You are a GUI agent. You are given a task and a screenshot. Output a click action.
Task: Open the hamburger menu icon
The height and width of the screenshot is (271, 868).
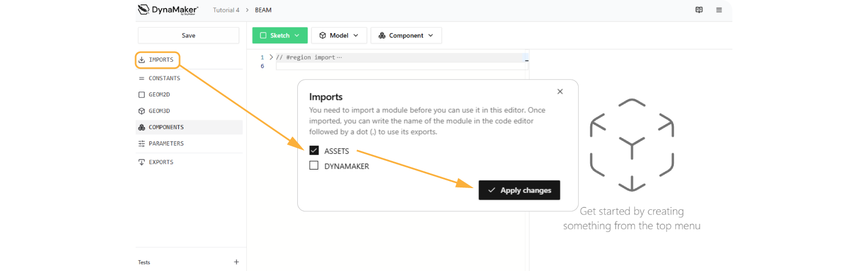click(719, 10)
